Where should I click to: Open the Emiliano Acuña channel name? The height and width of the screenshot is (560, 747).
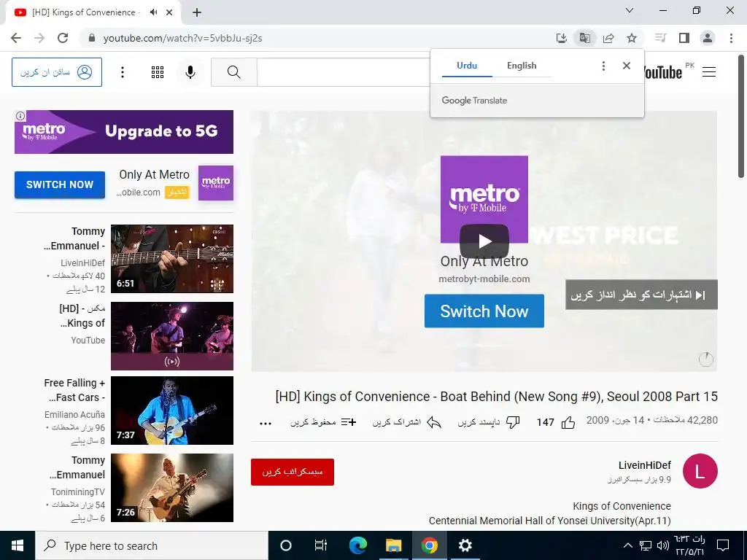[x=75, y=414]
